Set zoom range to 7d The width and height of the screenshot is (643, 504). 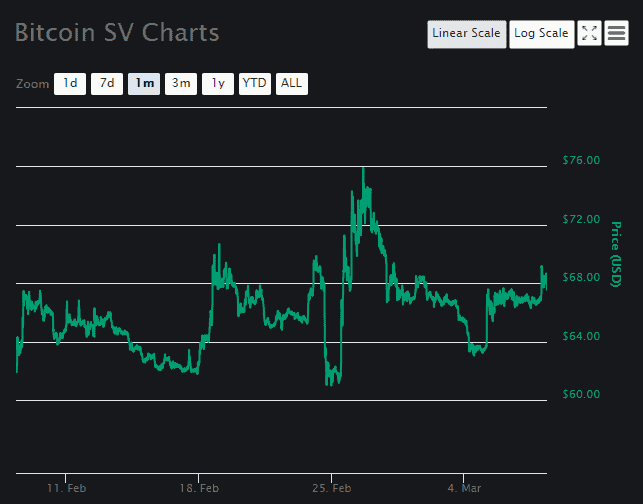107,84
